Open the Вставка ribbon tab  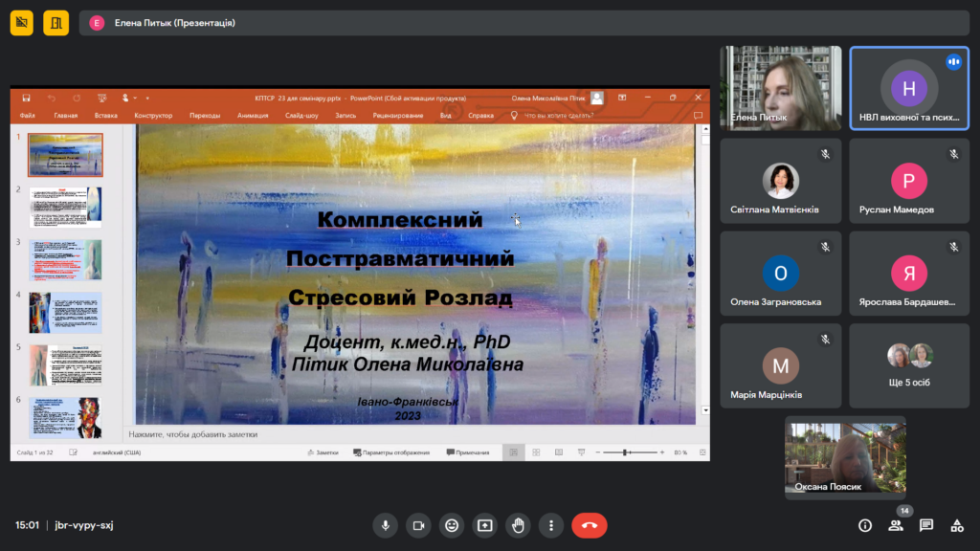click(106, 116)
